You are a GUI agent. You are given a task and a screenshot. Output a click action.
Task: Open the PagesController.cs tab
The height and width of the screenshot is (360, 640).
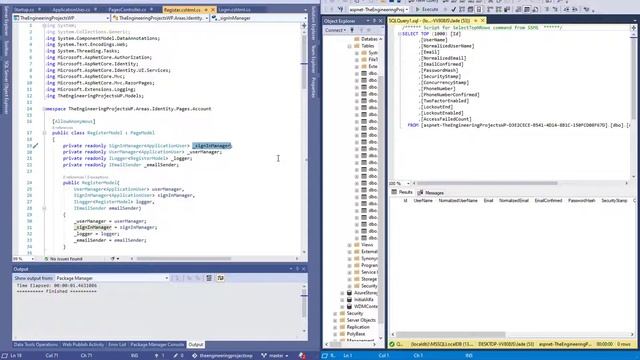pos(127,9)
